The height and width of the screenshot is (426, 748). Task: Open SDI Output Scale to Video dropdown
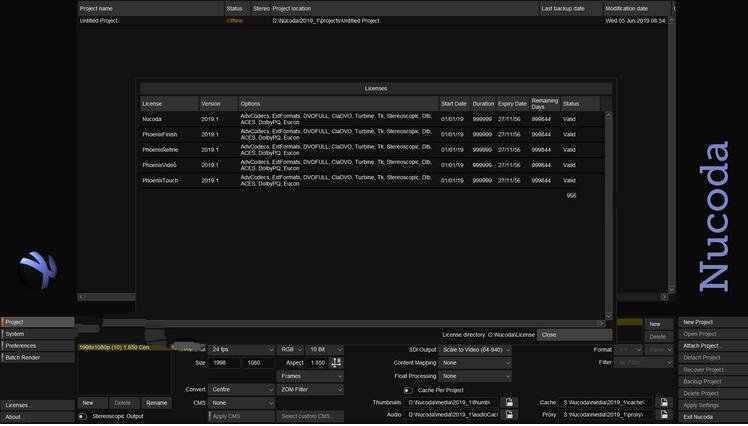(x=475, y=350)
